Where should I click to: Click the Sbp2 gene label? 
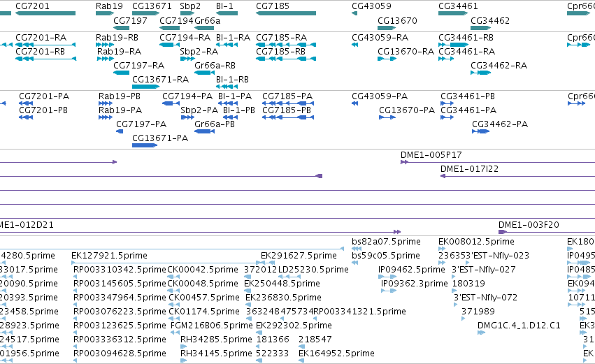point(190,6)
